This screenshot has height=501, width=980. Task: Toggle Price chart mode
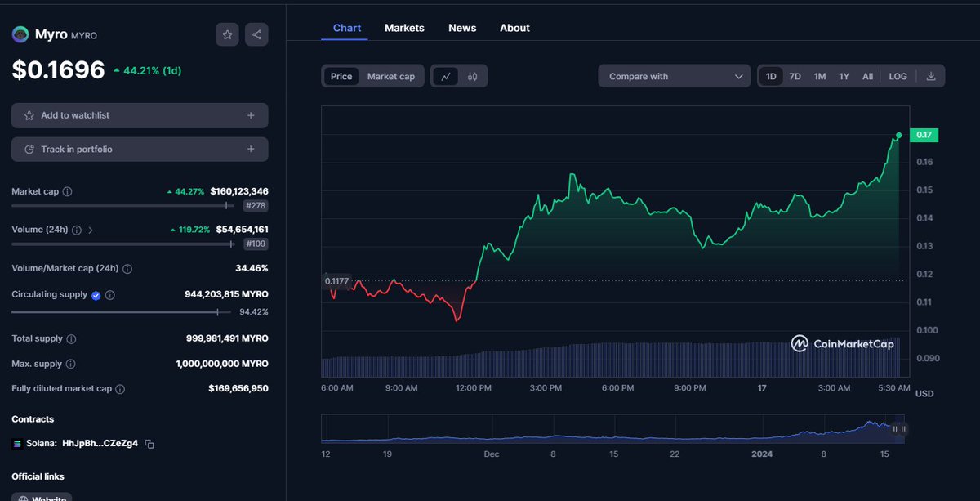tap(341, 76)
